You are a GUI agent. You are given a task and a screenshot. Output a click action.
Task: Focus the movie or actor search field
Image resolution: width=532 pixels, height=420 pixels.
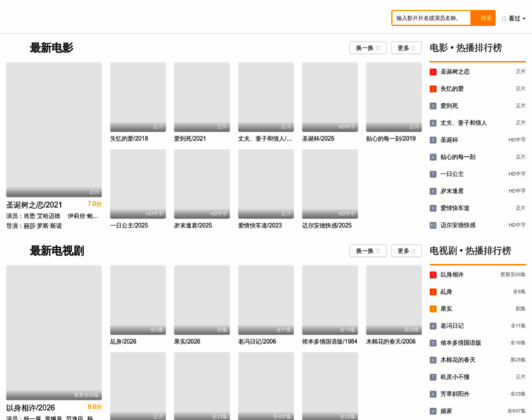431,18
